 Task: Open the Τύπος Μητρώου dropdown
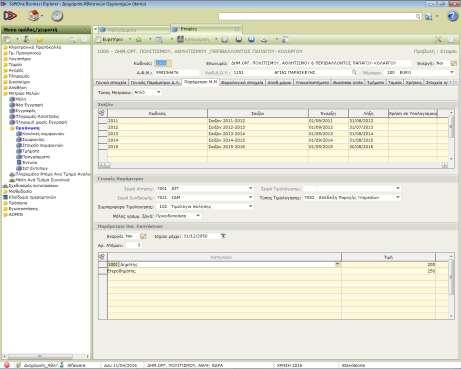(159, 92)
